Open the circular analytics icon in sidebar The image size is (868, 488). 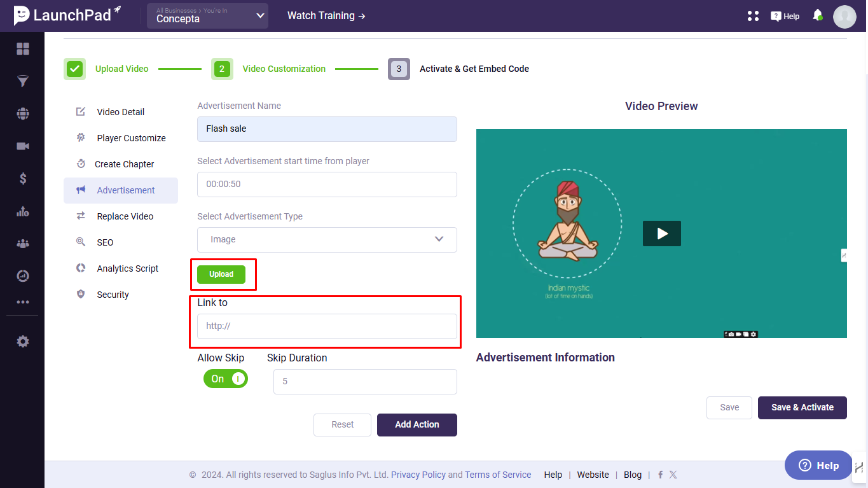(x=23, y=275)
